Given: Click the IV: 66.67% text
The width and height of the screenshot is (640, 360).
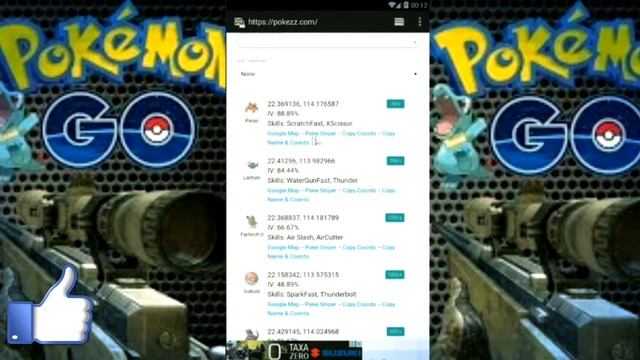Looking at the screenshot, I should click(283, 227).
